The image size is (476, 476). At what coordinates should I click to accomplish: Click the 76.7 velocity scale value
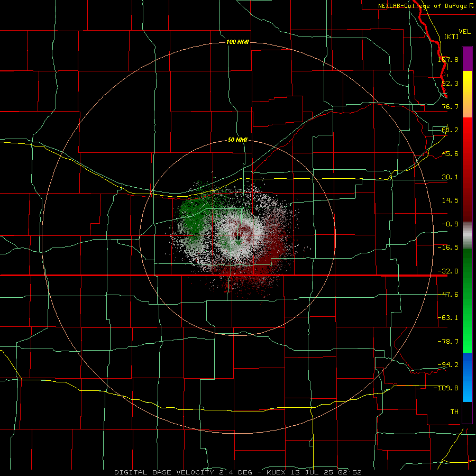tap(450, 106)
